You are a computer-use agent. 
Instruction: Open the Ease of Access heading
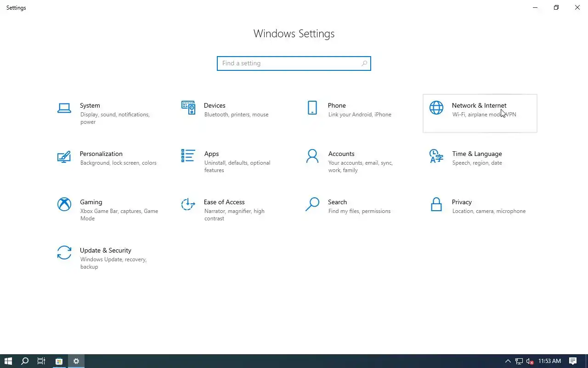224,202
